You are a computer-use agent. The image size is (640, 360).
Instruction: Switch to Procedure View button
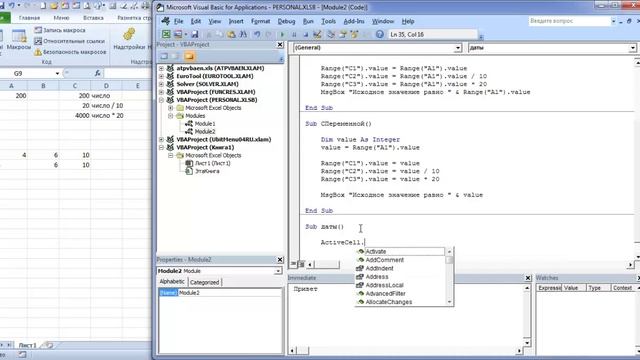(x=293, y=264)
